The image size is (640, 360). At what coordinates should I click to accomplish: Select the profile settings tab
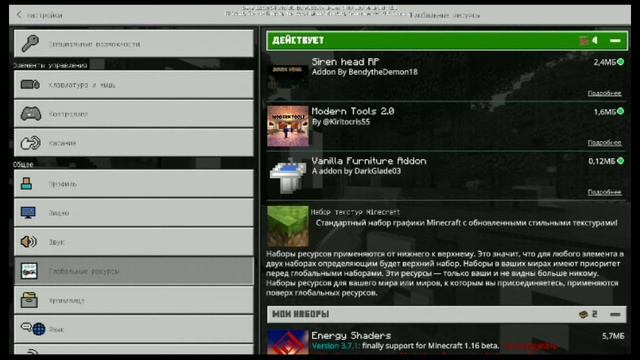133,184
